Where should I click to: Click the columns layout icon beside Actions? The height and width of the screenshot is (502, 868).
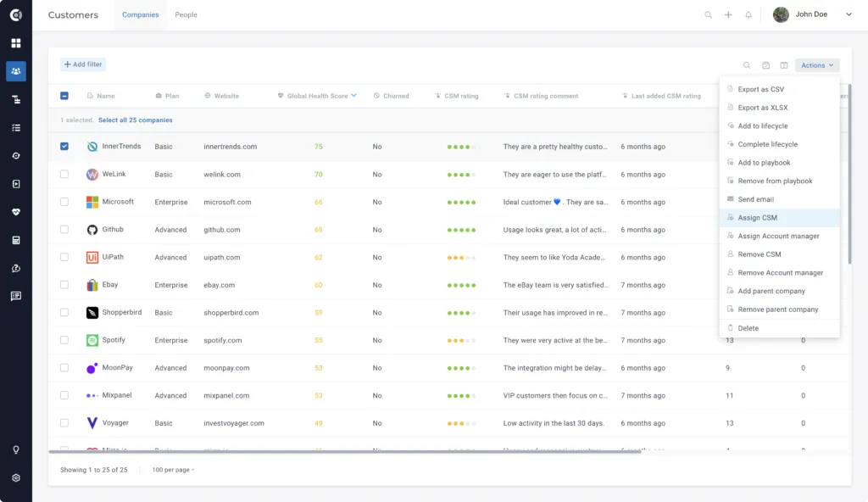784,65
